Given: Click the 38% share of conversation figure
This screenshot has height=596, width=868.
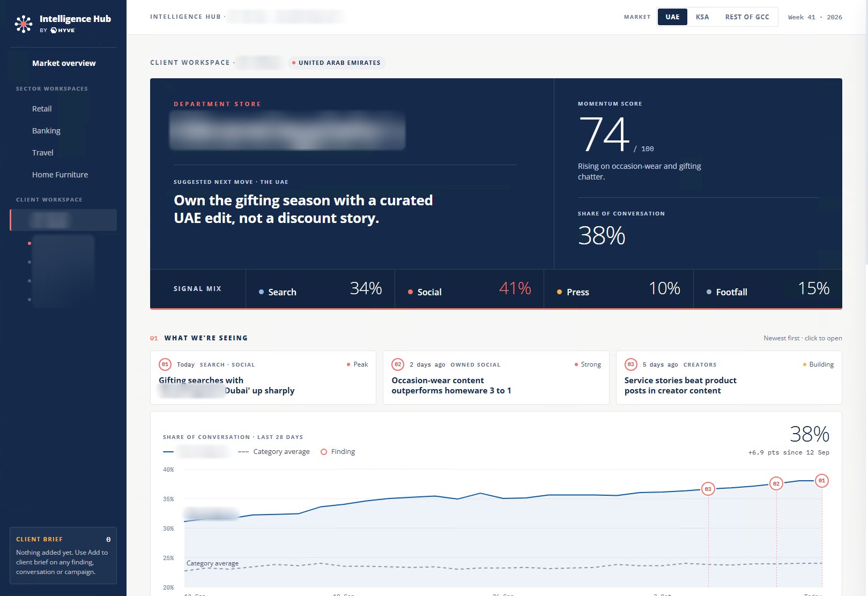Looking at the screenshot, I should click(602, 236).
